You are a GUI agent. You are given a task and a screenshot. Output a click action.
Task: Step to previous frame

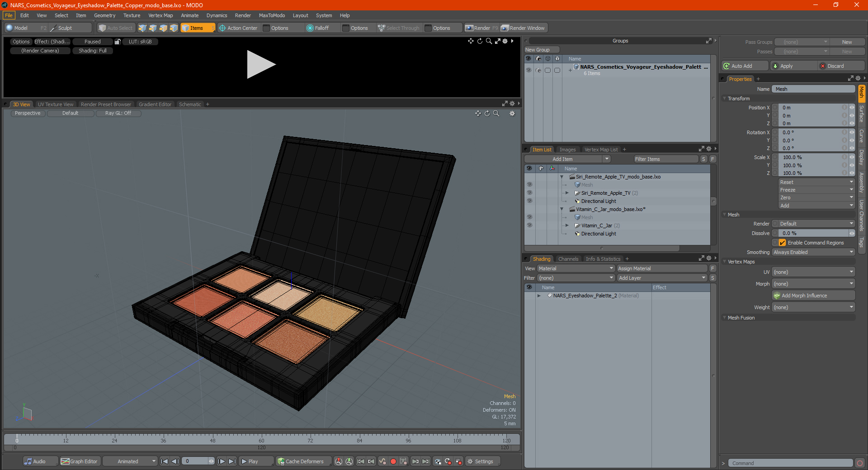pos(175,461)
